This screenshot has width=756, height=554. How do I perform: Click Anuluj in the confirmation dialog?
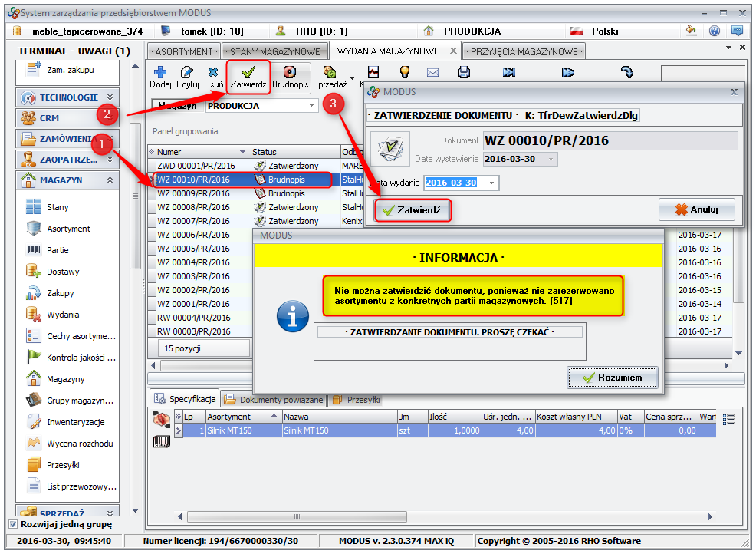point(697,209)
